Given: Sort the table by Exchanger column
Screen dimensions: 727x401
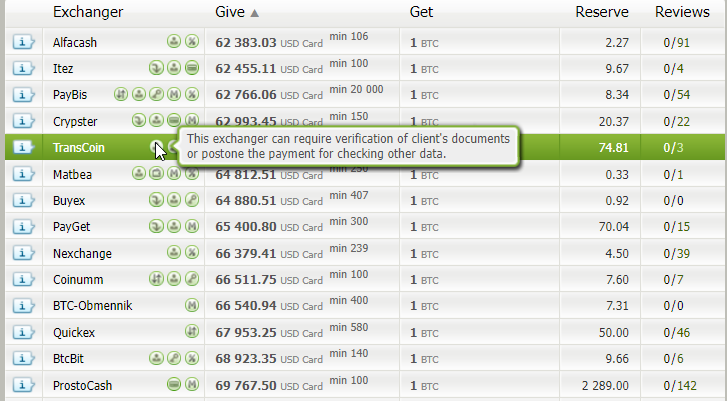Looking at the screenshot, I should click(88, 12).
